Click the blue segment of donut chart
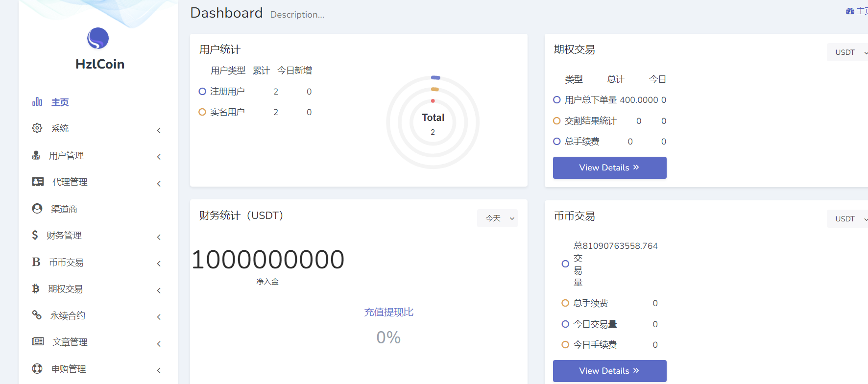 [435, 77]
